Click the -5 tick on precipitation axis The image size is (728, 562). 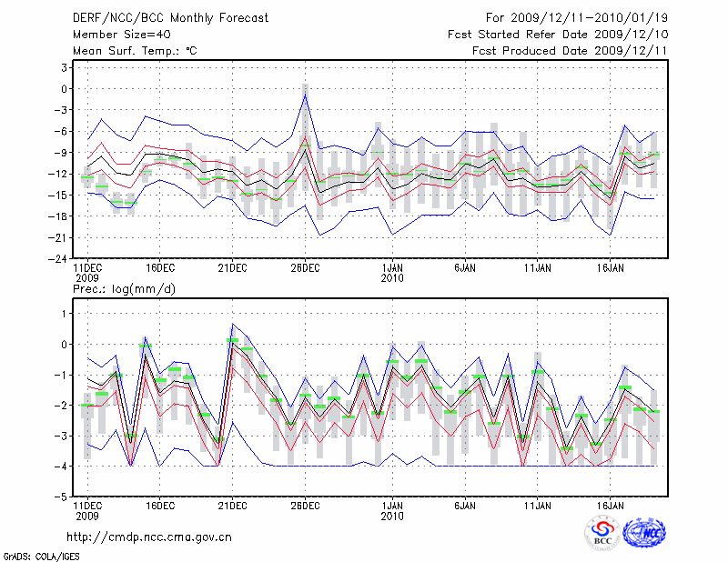tap(64, 497)
